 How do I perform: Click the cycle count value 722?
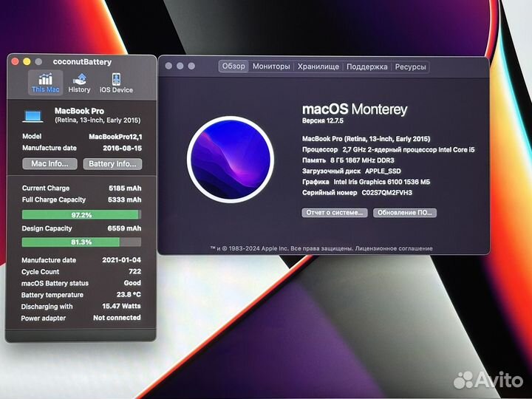[x=134, y=271]
